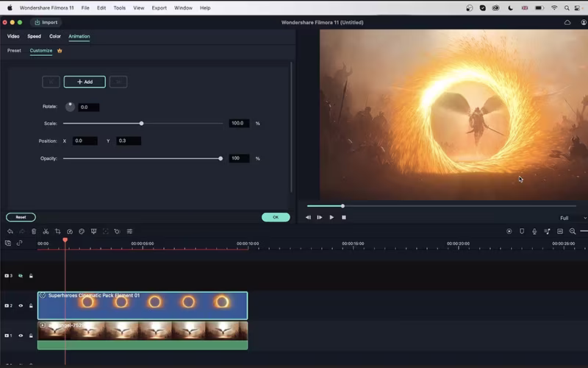Open the Preset sub-tab

(14, 50)
